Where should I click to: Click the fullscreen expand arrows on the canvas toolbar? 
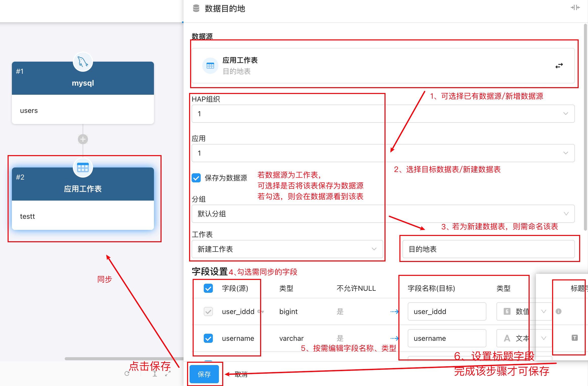pyautogui.click(x=168, y=374)
